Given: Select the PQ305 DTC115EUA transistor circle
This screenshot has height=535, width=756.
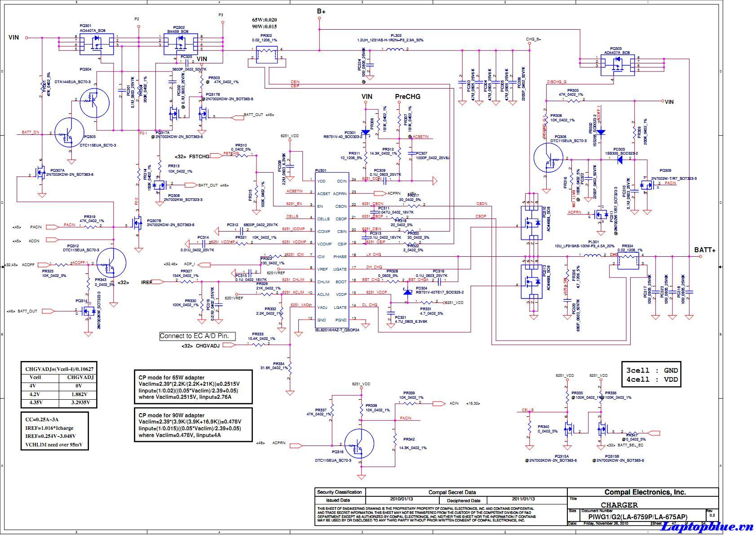Looking at the screenshot, I should [69, 133].
